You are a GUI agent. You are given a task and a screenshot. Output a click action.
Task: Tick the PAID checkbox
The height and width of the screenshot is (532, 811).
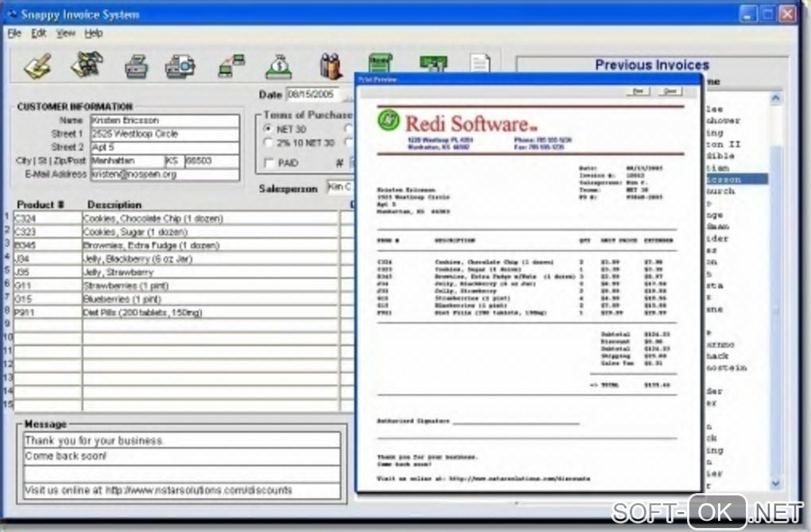click(x=269, y=163)
